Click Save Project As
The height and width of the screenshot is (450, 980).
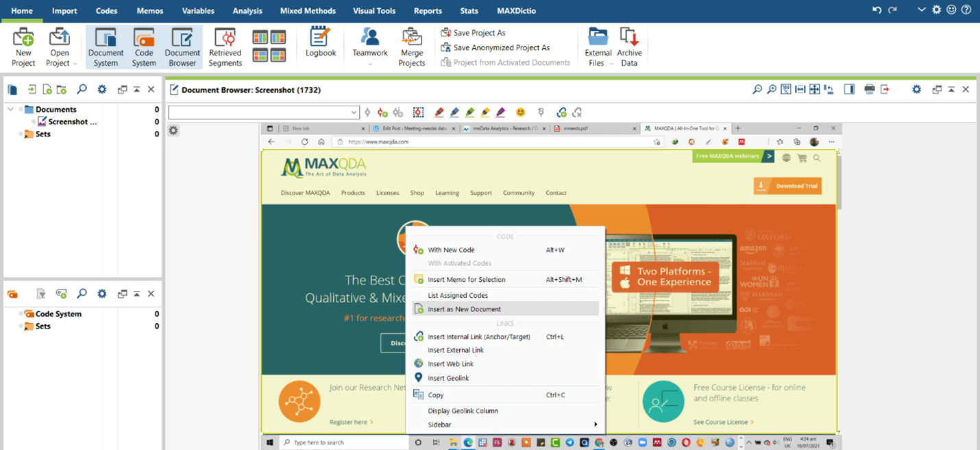[473, 32]
